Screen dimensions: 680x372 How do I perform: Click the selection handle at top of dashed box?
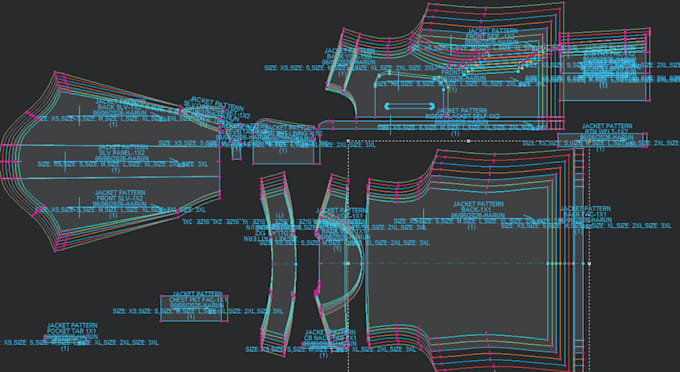(468, 141)
